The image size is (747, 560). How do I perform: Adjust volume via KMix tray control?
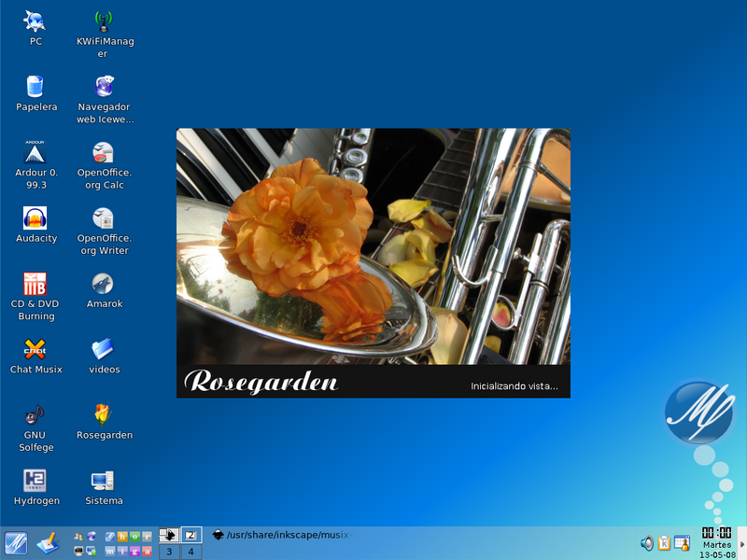[x=648, y=543]
